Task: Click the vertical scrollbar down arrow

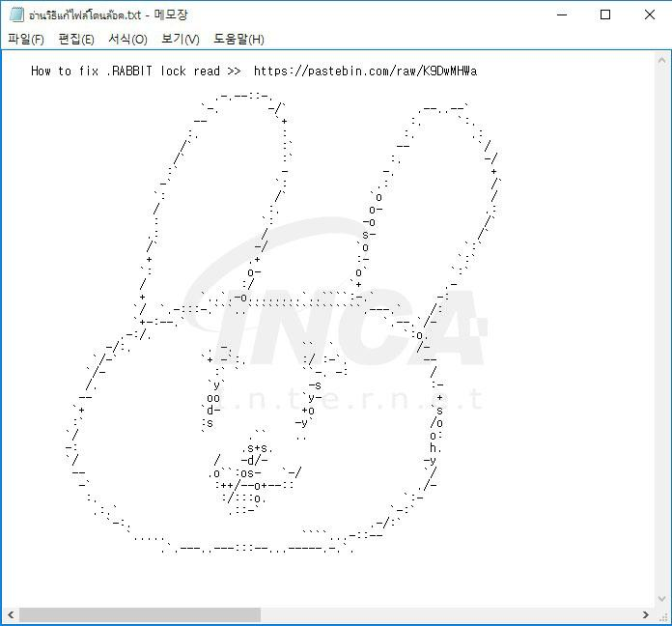Action: click(661, 599)
